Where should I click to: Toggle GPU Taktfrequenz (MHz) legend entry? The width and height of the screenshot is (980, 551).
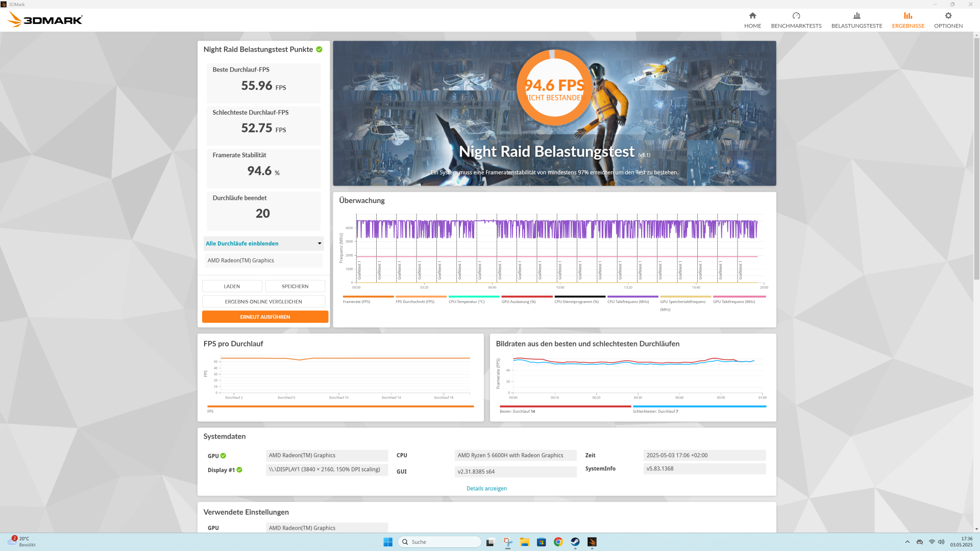point(739,300)
